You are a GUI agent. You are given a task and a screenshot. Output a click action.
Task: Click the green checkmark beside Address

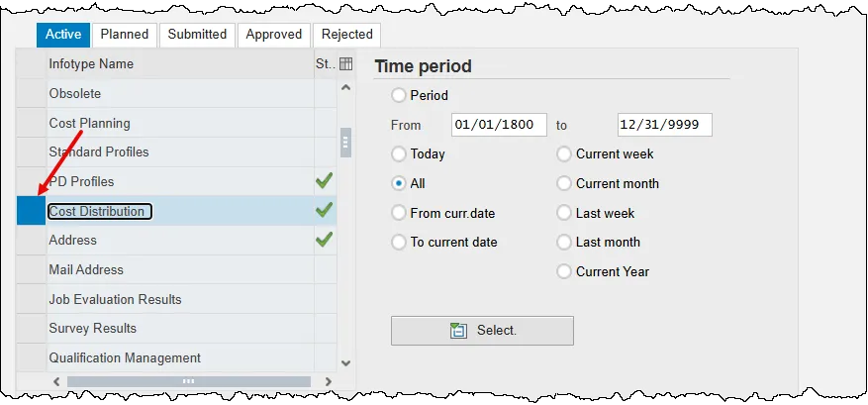coord(324,240)
